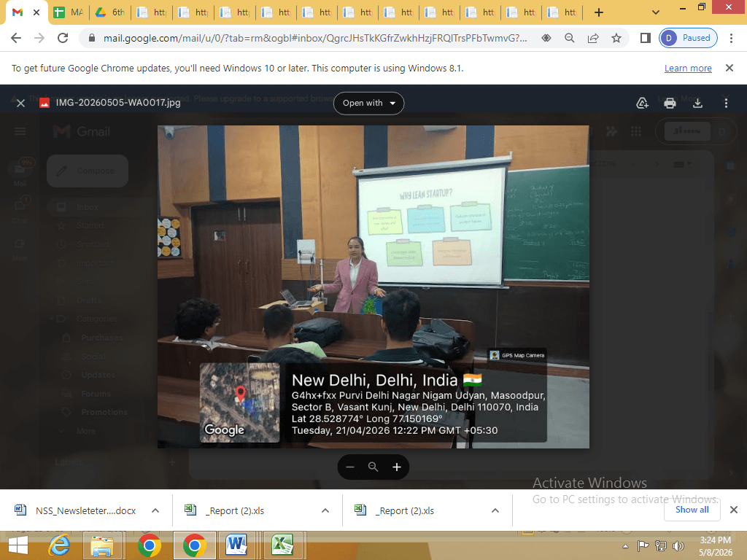Switch to the 6th Drive tab
Viewport: 747px width, 560px height.
[109, 12]
